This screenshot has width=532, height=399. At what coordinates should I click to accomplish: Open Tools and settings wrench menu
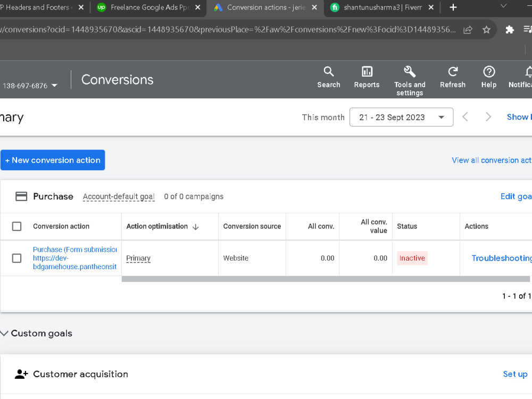(410, 81)
